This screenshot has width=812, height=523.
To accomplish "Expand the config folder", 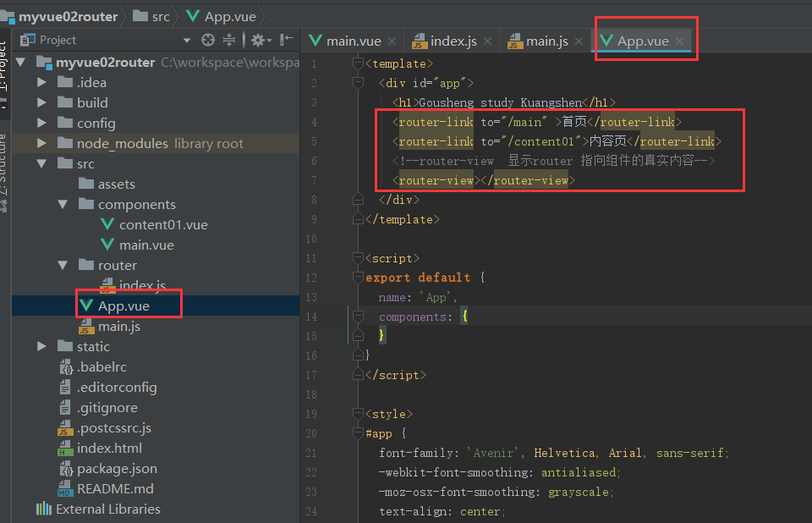I will [x=42, y=123].
